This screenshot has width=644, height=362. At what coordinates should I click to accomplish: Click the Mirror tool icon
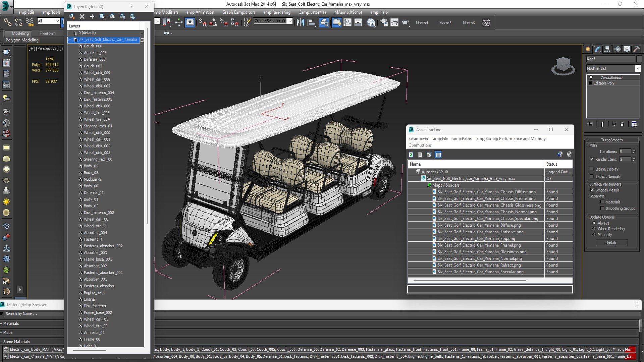(300, 22)
